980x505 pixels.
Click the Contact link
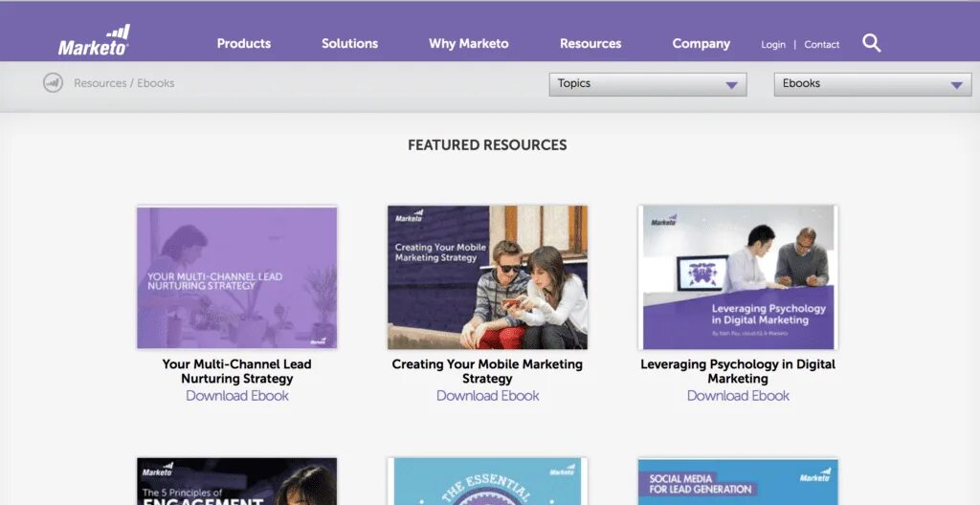[x=822, y=44]
